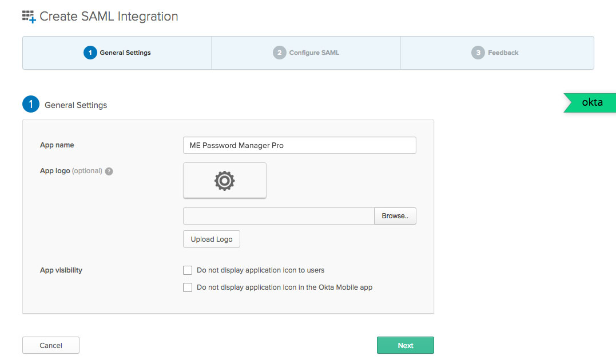Click the step 1 circle in wizard header
The width and height of the screenshot is (616, 364).
click(90, 53)
